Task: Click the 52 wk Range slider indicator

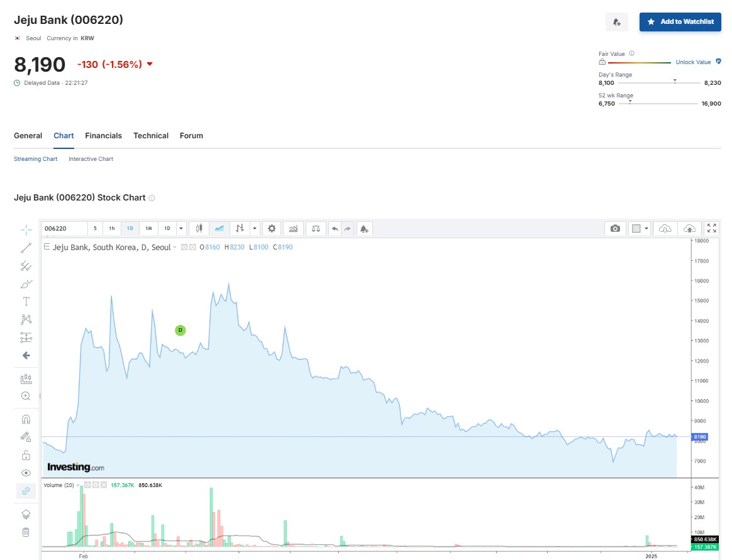Action: [x=629, y=102]
